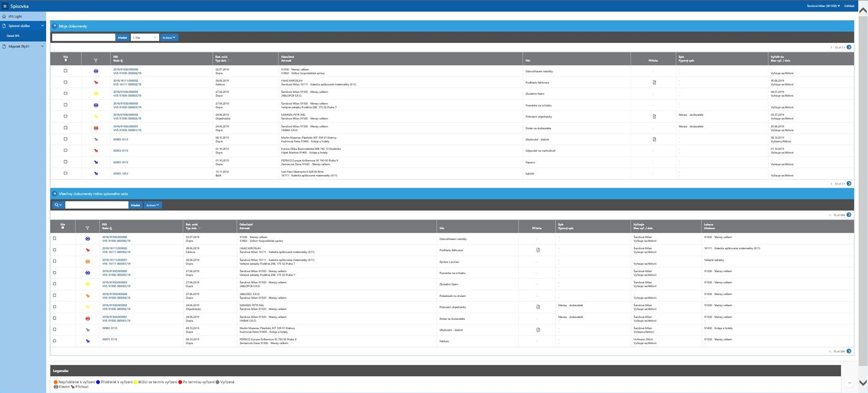Open document link 02995-1612
The image size is (868, 393).
tap(120, 173)
